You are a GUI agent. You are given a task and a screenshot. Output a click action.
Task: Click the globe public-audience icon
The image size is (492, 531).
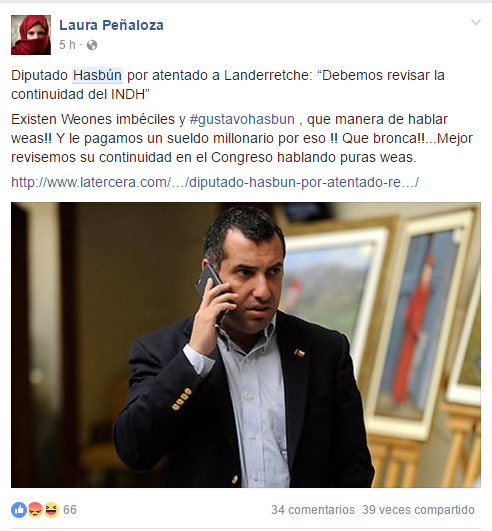[92, 45]
